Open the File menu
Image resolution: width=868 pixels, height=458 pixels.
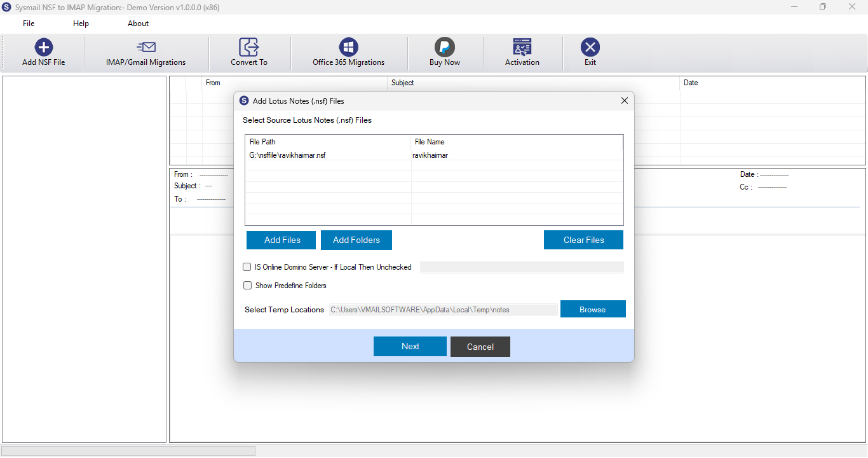tap(29, 24)
